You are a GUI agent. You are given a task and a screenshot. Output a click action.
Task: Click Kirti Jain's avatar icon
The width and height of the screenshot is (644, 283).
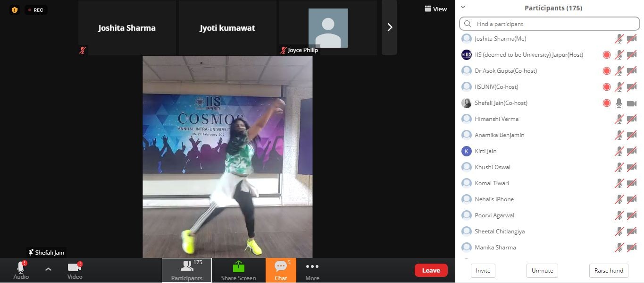pyautogui.click(x=466, y=151)
